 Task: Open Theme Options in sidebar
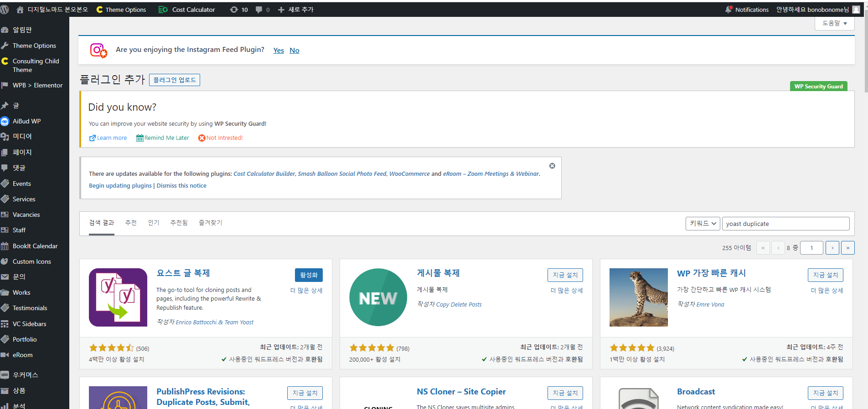(34, 46)
